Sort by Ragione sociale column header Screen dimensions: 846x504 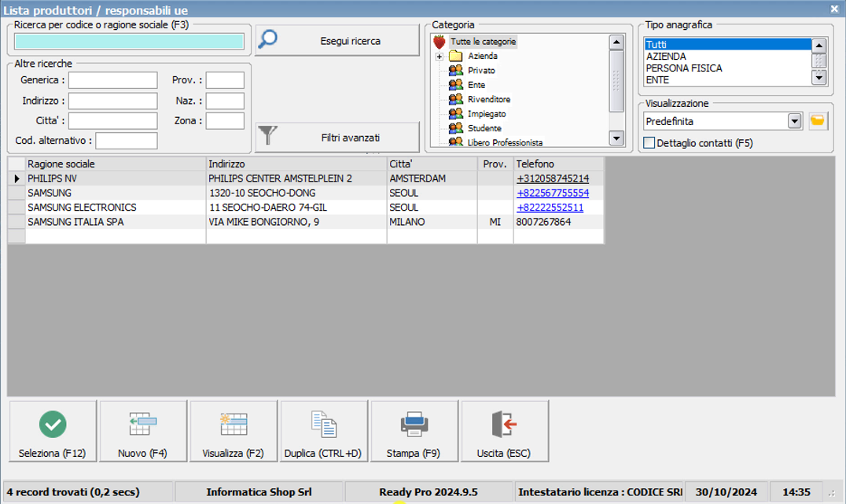[x=116, y=164]
